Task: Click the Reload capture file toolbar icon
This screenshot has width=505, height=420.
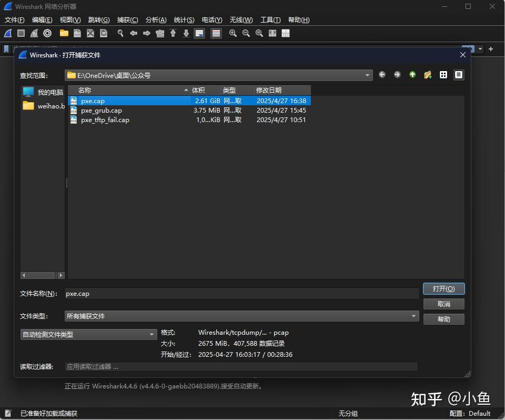Action: 104,33
